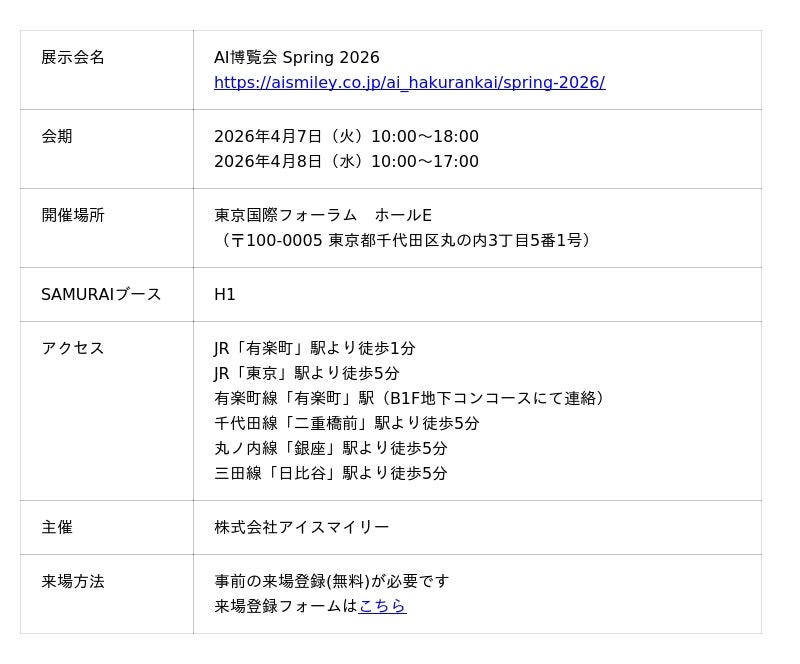Click the 展示会名 row label

(73, 58)
